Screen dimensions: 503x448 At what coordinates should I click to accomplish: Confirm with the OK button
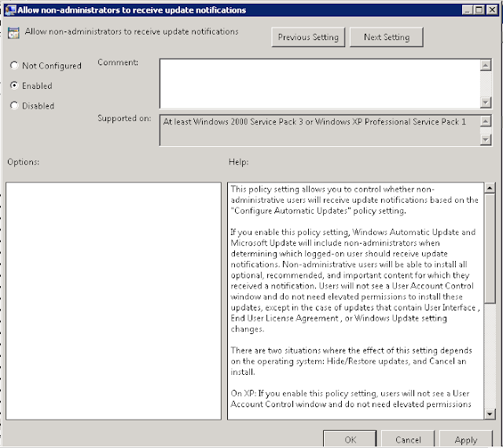click(350, 439)
